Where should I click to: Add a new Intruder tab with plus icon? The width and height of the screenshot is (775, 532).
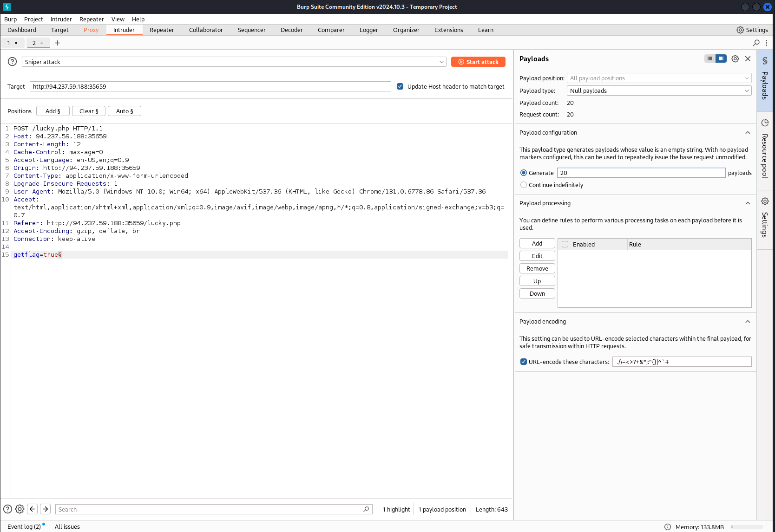click(58, 43)
